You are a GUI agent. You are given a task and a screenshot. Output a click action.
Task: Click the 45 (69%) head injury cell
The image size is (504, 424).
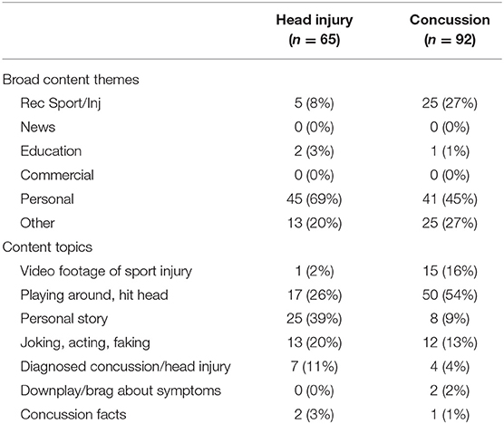pyautogui.click(x=315, y=199)
